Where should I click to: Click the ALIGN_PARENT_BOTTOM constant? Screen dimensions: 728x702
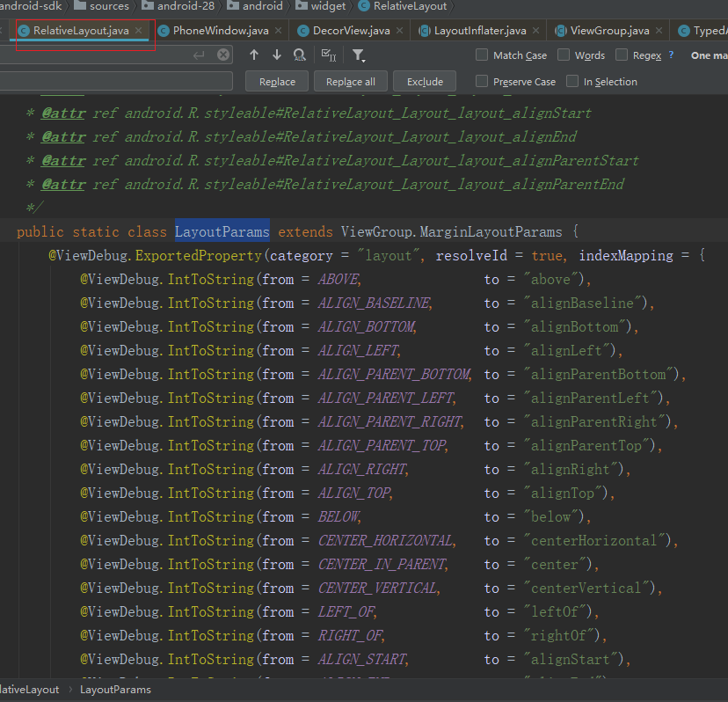click(x=394, y=374)
